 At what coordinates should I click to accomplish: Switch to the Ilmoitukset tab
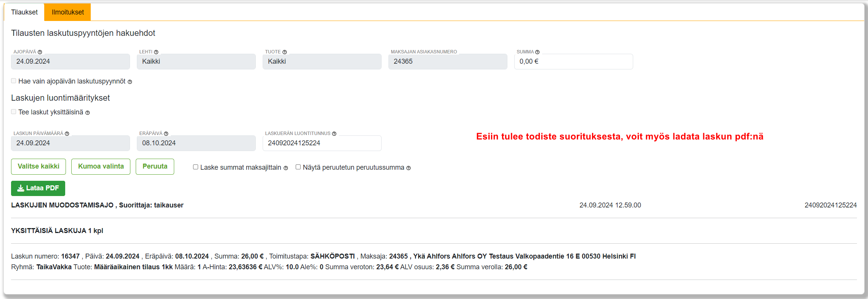coord(67,12)
